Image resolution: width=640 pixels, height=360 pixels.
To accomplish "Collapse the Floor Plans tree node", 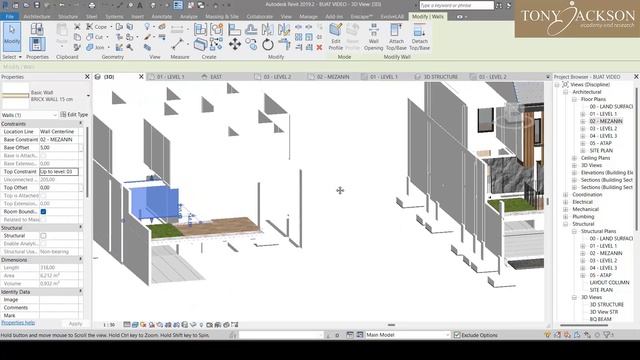I will 574,99.
